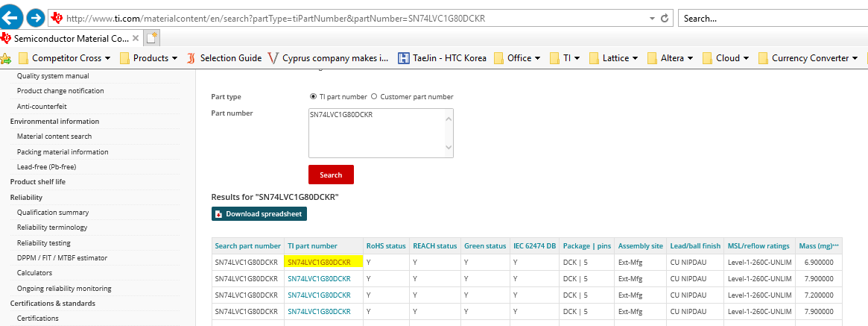868x326 pixels.
Task: Click the IEC 62474 DB column header
Action: (x=534, y=246)
